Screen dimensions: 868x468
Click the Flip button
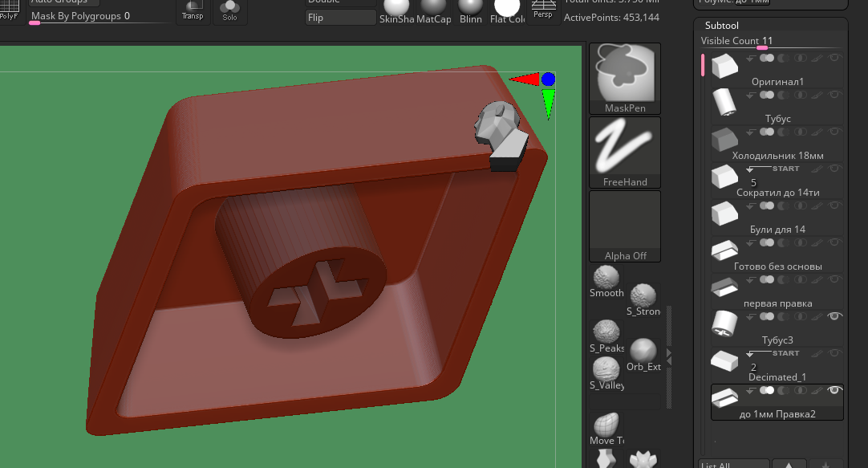[x=340, y=18]
